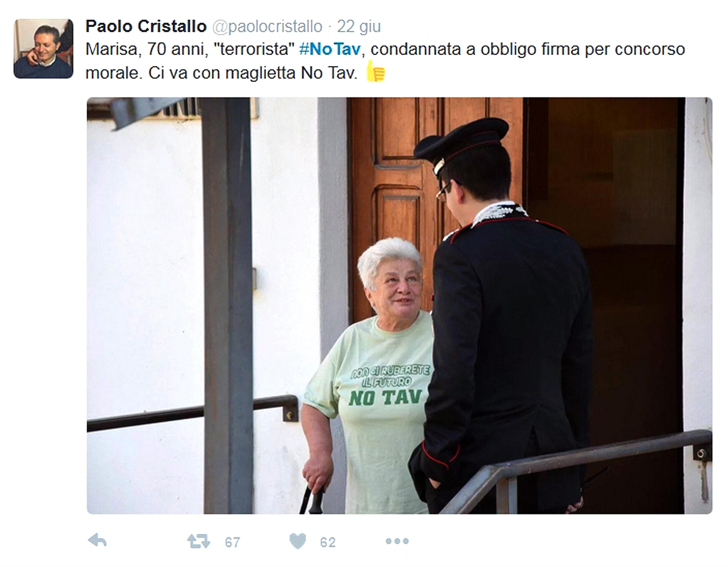The image size is (728, 567).
Task: View the 67 retweets count
Action: coord(232,542)
